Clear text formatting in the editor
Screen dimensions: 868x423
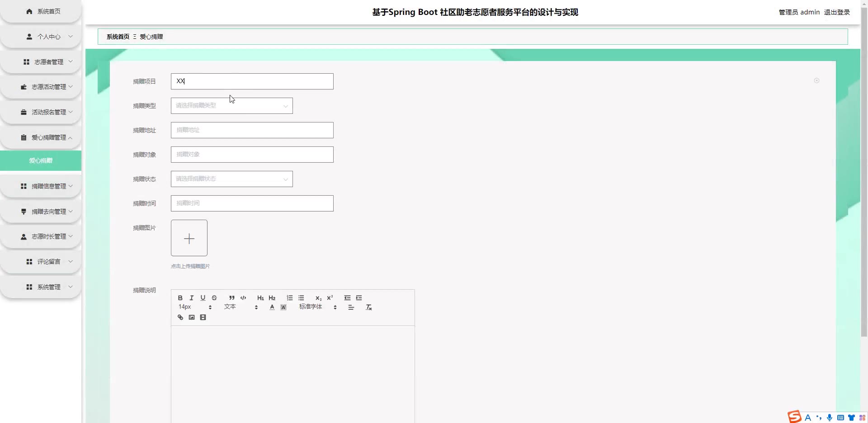(x=369, y=307)
